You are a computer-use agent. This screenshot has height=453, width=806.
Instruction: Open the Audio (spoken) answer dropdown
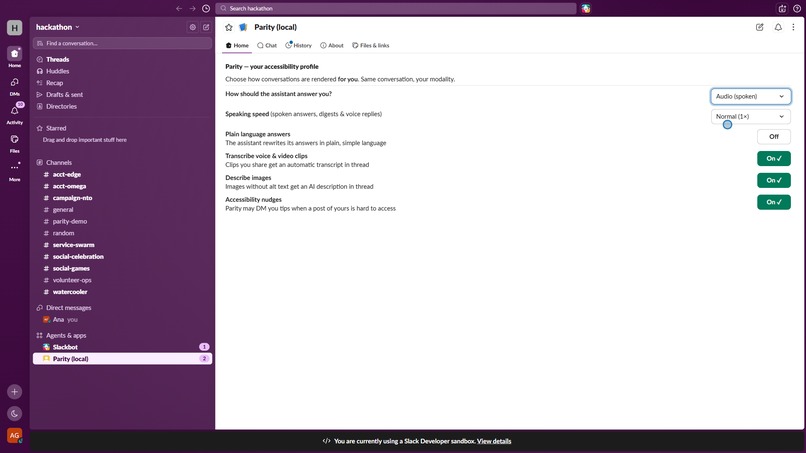[750, 96]
